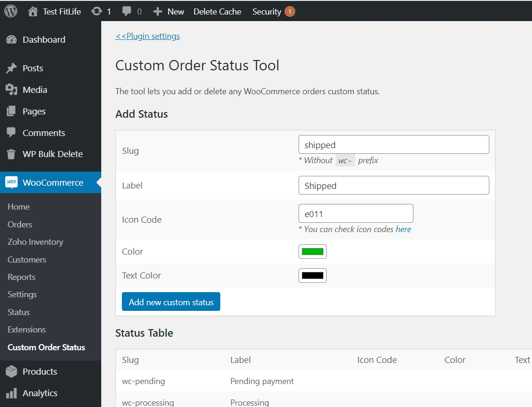Screen dimensions: 532x407
Task: Click the Analytics bar chart icon
Action: 11,393
